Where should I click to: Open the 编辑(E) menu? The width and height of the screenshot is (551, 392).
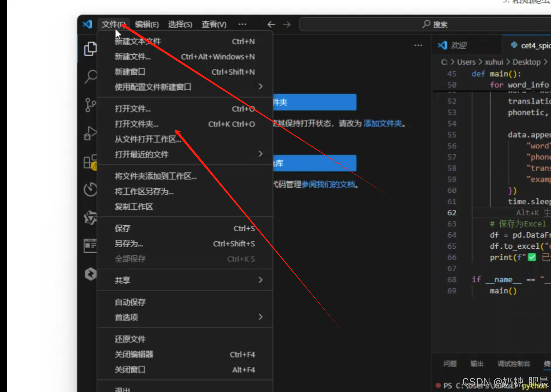[147, 25]
